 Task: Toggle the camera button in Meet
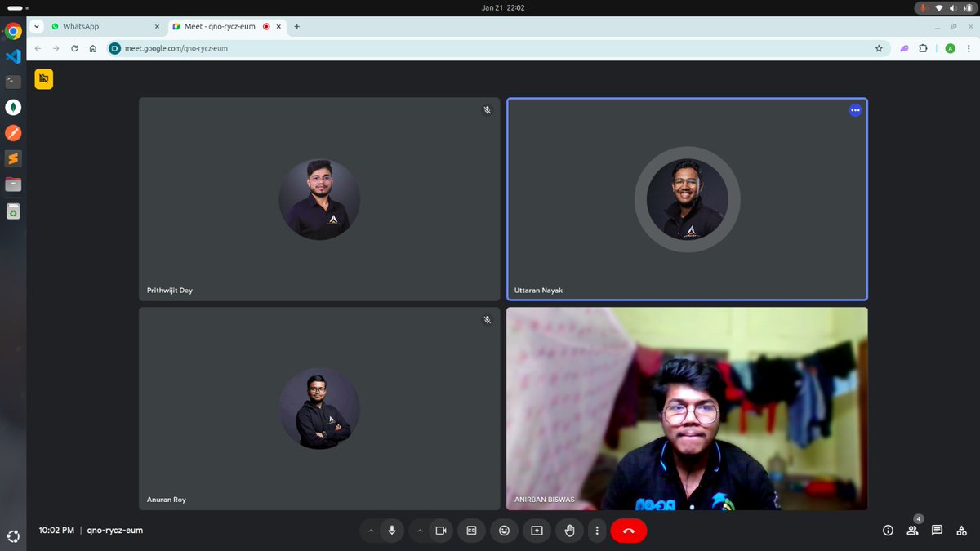441,531
